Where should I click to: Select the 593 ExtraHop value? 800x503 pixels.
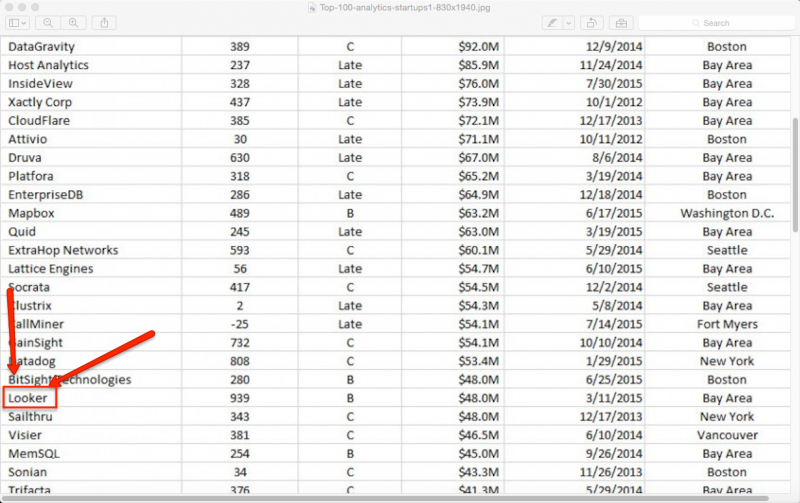[240, 250]
